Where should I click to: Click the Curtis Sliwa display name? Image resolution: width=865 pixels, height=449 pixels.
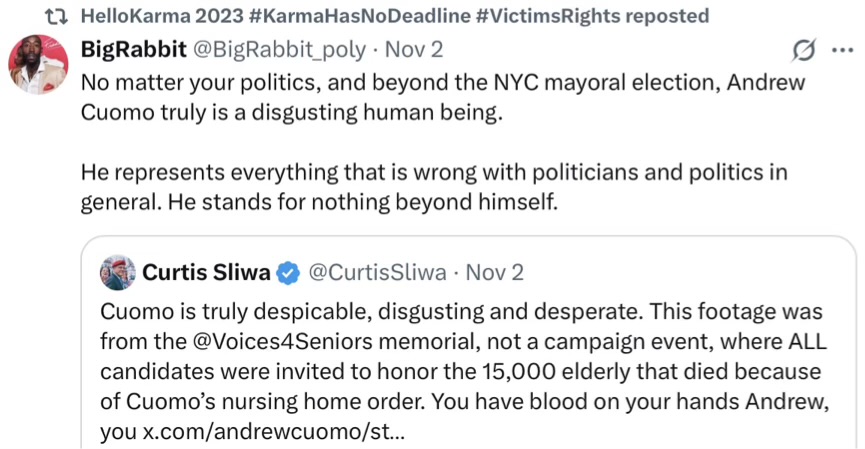click(207, 272)
